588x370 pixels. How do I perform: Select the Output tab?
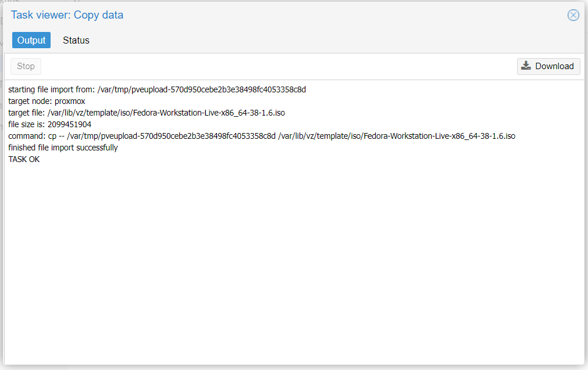31,40
